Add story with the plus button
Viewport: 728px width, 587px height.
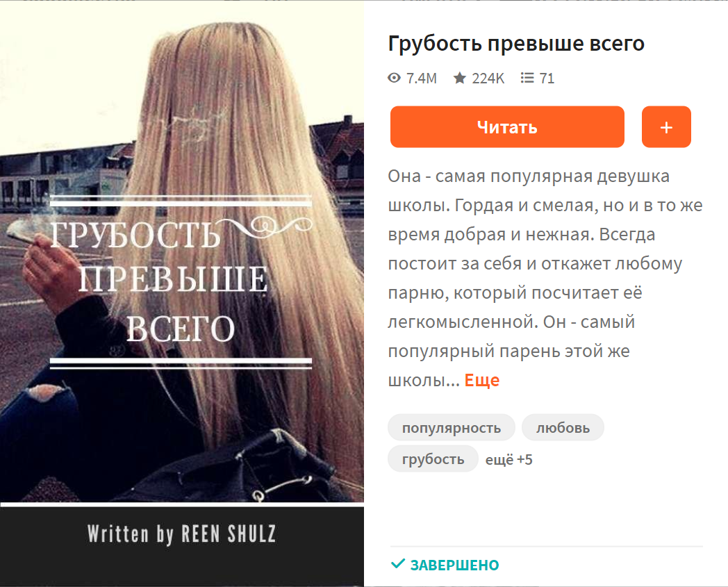666,127
